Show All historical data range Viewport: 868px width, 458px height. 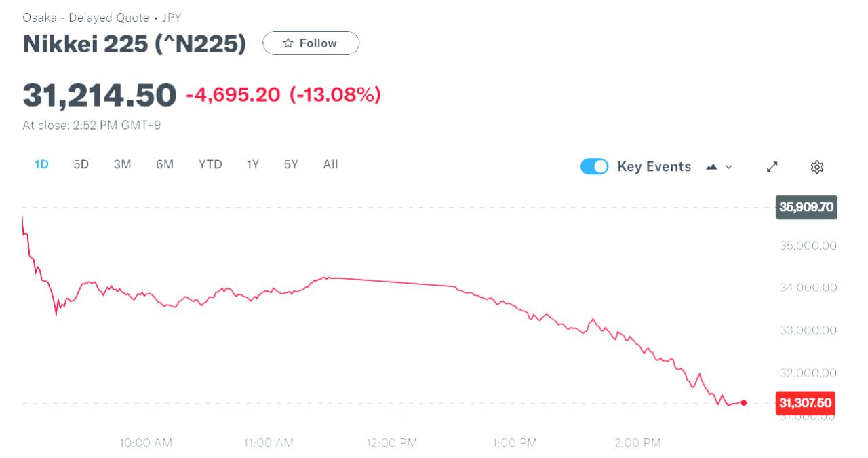pyautogui.click(x=330, y=164)
